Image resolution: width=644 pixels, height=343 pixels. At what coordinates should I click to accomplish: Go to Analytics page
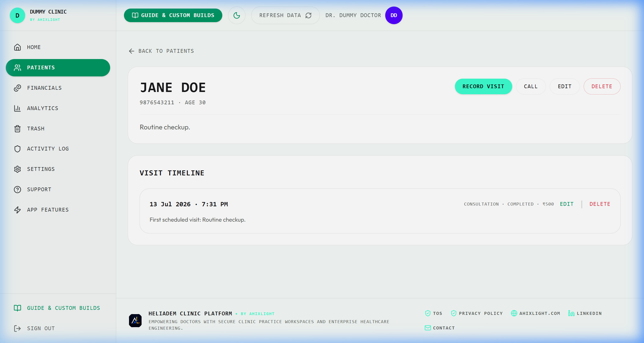click(x=58, y=108)
